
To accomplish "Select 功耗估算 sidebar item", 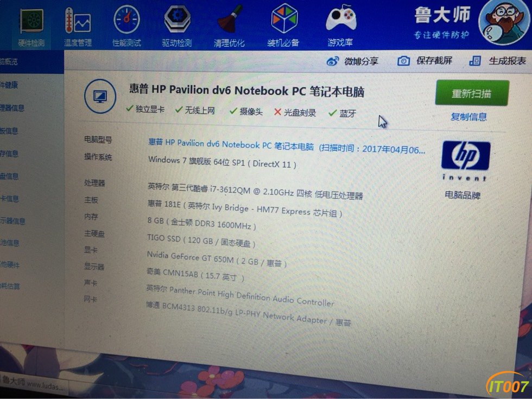I will (10, 286).
